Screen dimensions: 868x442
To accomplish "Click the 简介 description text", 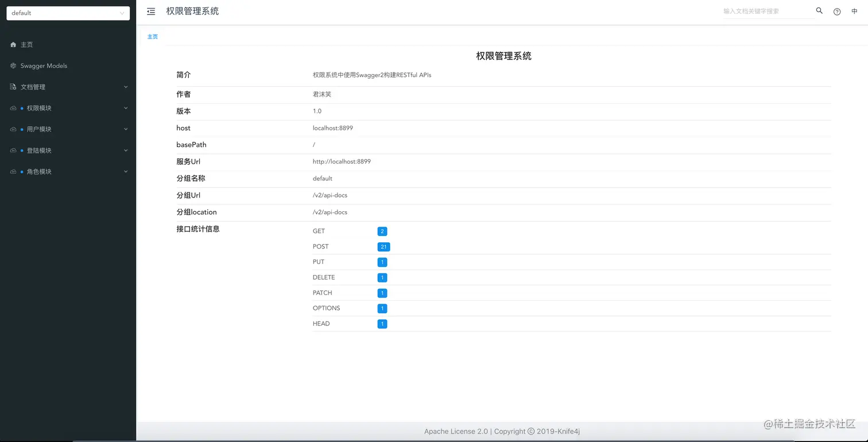I will pos(372,75).
